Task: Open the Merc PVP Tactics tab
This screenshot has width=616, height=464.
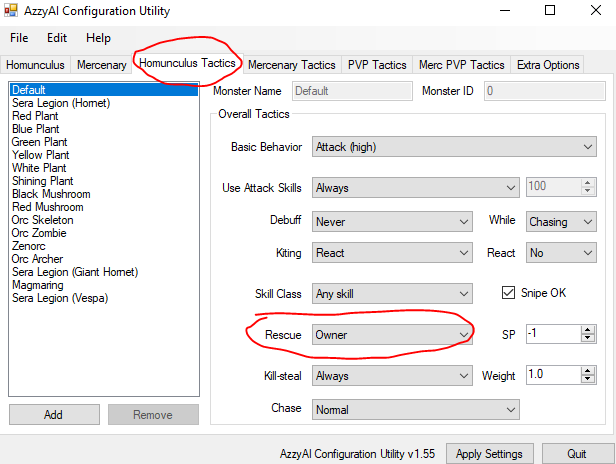Action: [x=462, y=65]
